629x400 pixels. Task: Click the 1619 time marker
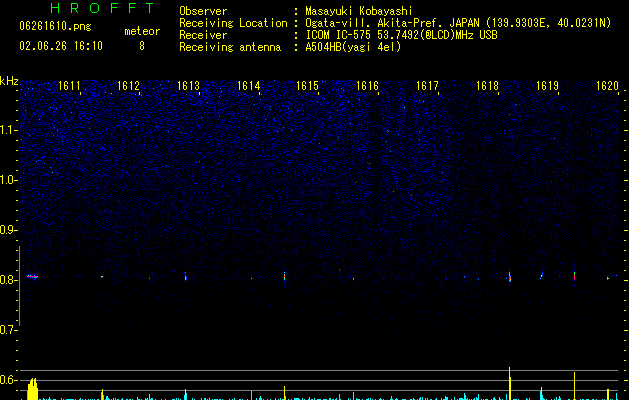pyautogui.click(x=547, y=86)
